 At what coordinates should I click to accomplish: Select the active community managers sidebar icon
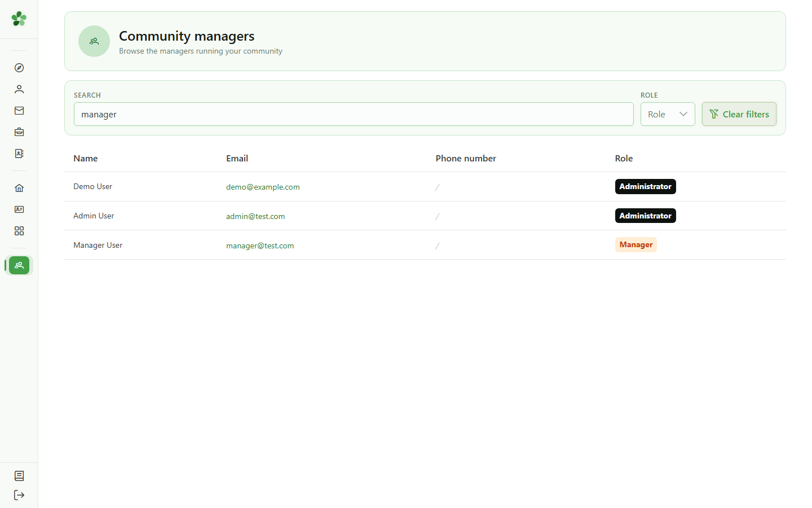tap(19, 265)
